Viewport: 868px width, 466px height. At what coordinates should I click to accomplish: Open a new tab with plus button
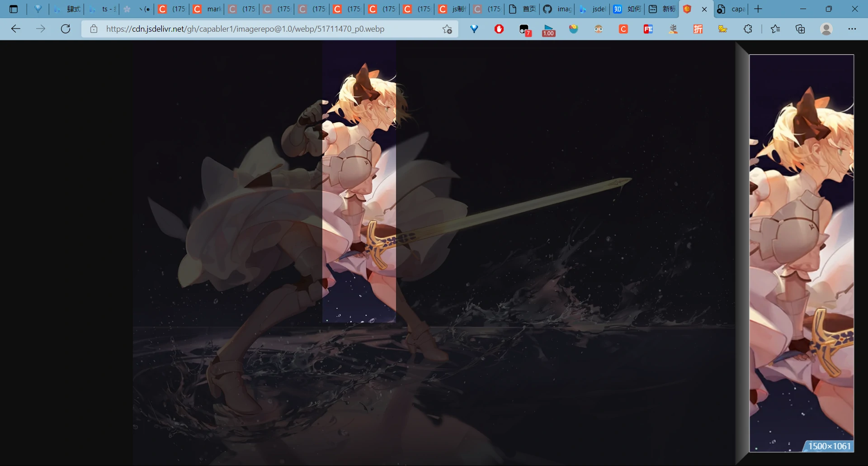point(758,9)
